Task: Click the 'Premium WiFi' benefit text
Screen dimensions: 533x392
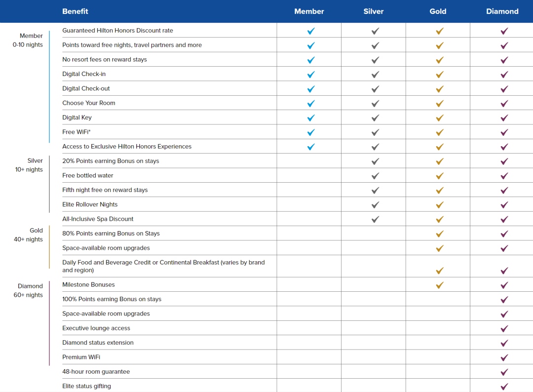Action: point(81,357)
